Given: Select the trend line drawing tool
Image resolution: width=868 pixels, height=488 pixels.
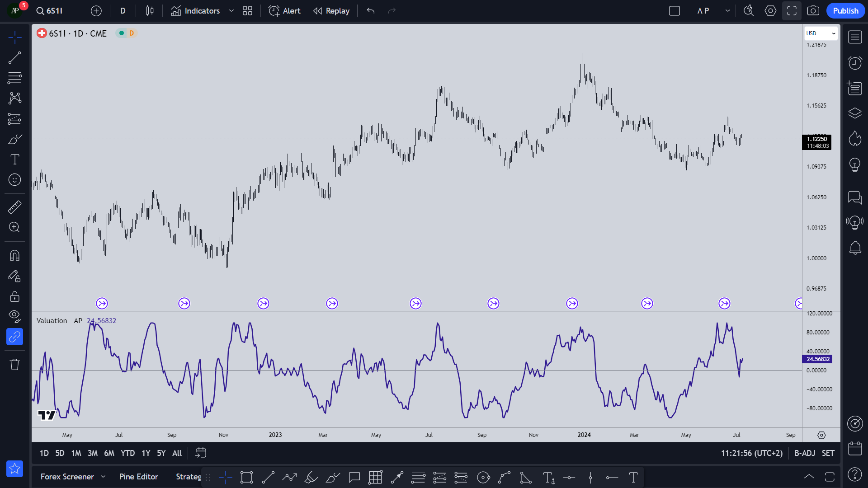Looking at the screenshot, I should click(x=14, y=57).
